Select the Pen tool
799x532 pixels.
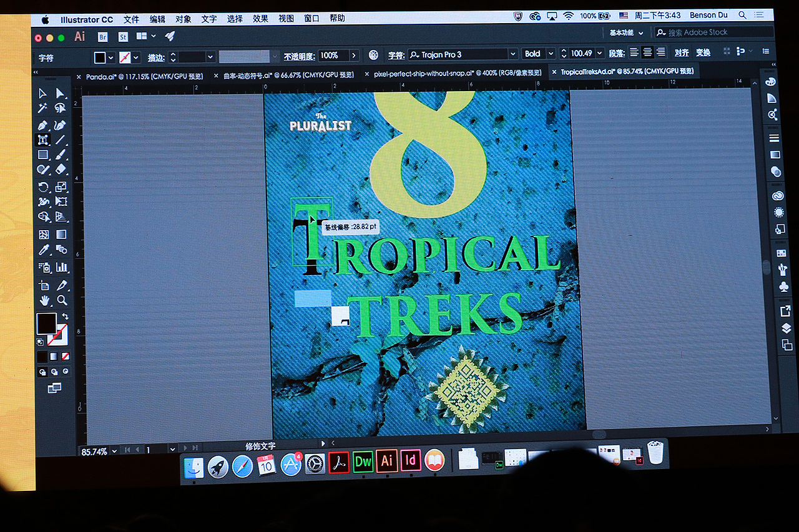coord(42,125)
